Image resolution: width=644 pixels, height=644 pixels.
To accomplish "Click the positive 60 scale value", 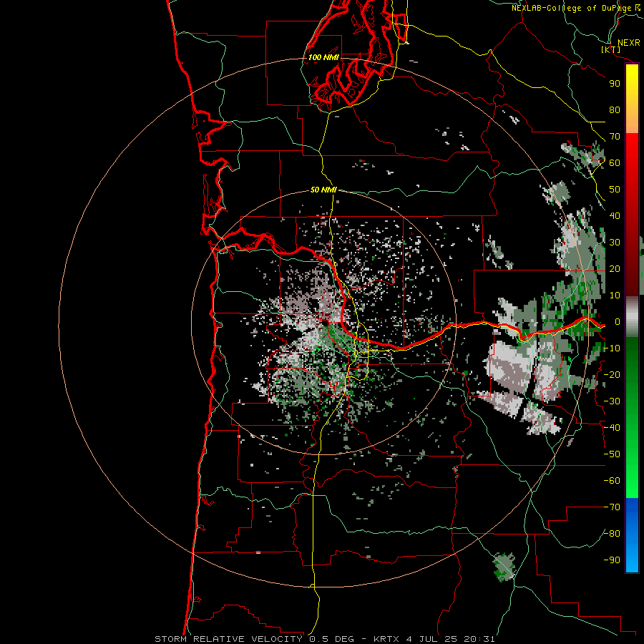I will point(615,162).
